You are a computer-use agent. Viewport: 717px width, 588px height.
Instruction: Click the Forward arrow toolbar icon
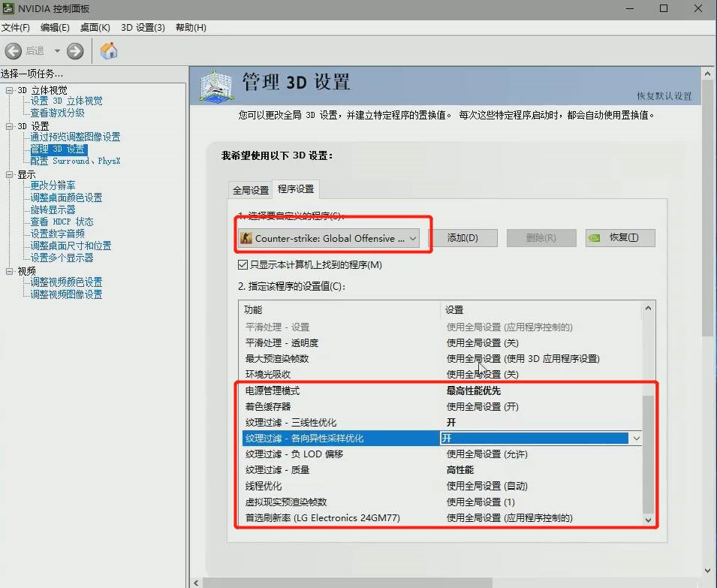pos(75,51)
